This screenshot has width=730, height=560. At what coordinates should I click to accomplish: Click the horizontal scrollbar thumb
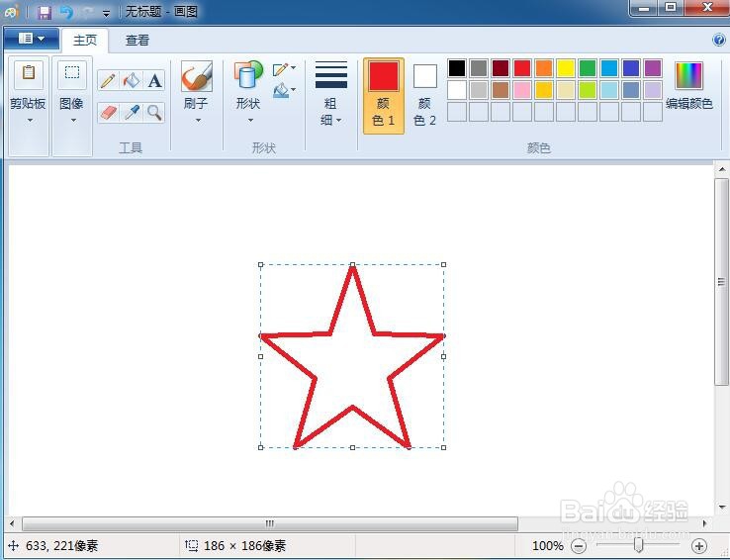(x=270, y=523)
